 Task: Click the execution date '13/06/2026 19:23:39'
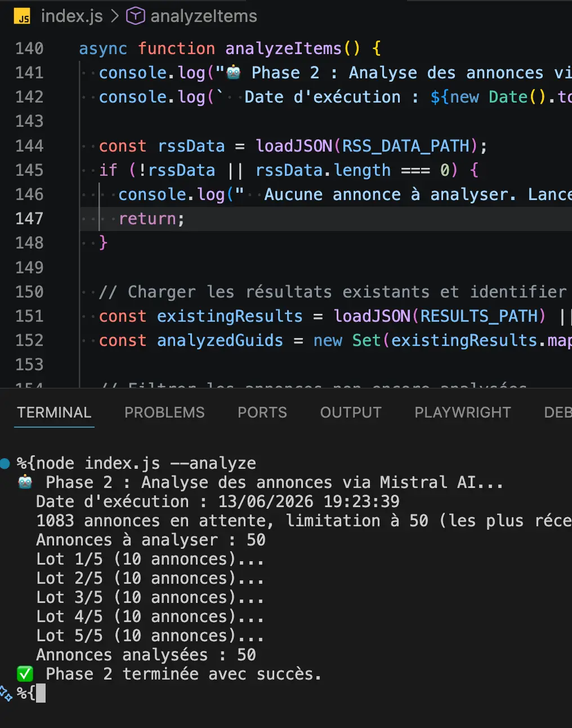point(309,501)
